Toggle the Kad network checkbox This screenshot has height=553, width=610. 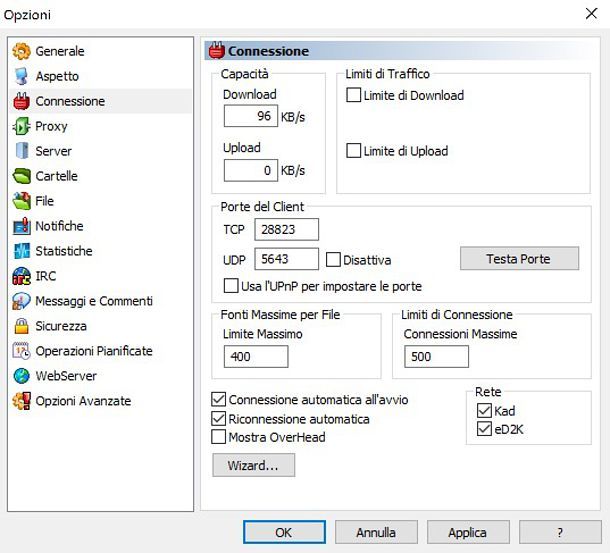point(484,411)
